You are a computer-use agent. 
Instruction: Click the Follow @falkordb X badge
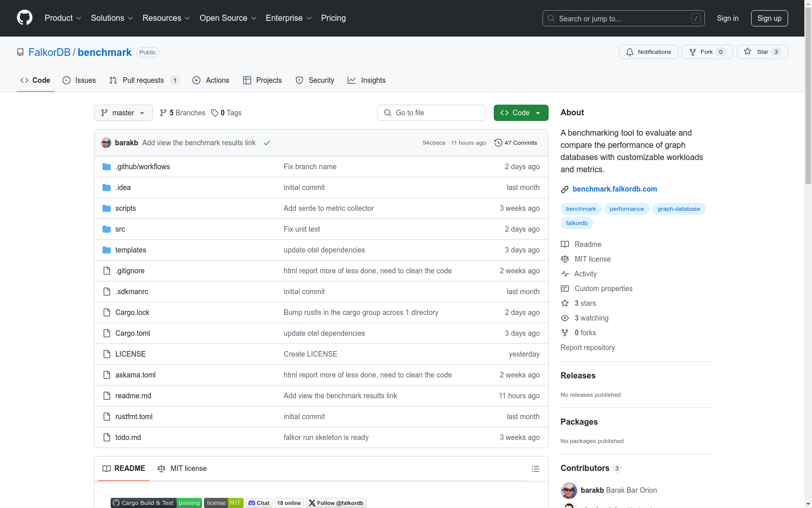coord(336,503)
